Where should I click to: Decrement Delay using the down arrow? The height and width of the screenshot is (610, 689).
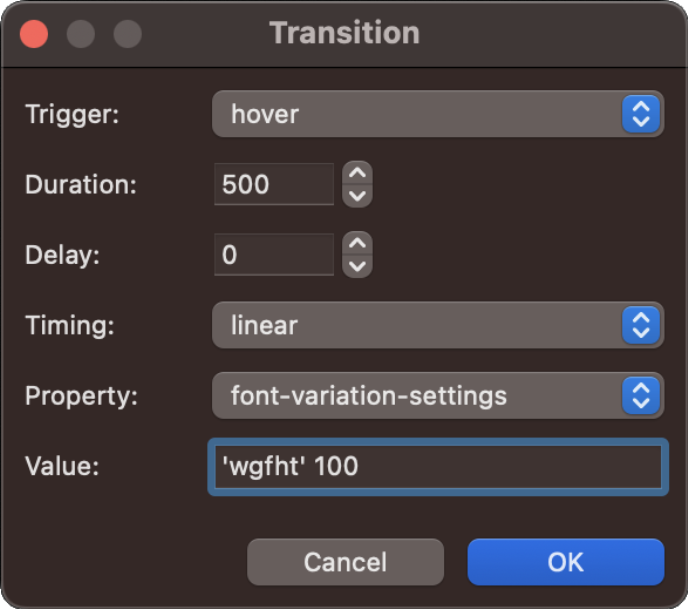(x=357, y=266)
